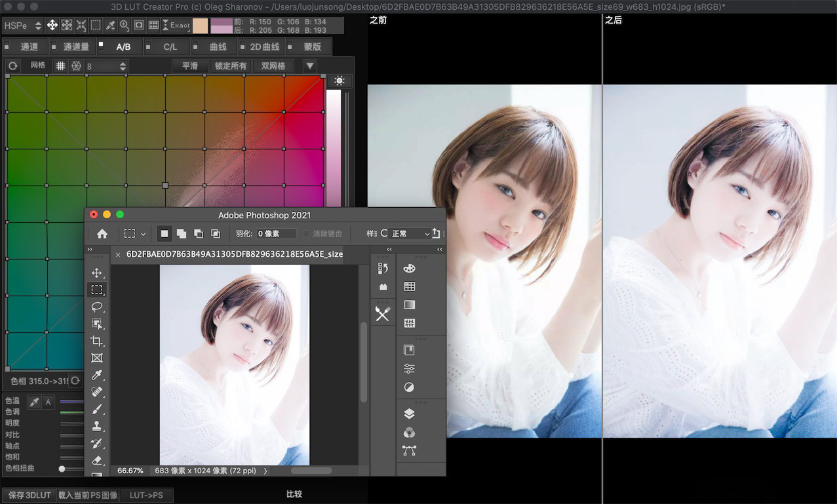Open Photoshop Swatches grid panel icon
Image resolution: width=837 pixels, height=504 pixels.
(x=409, y=286)
